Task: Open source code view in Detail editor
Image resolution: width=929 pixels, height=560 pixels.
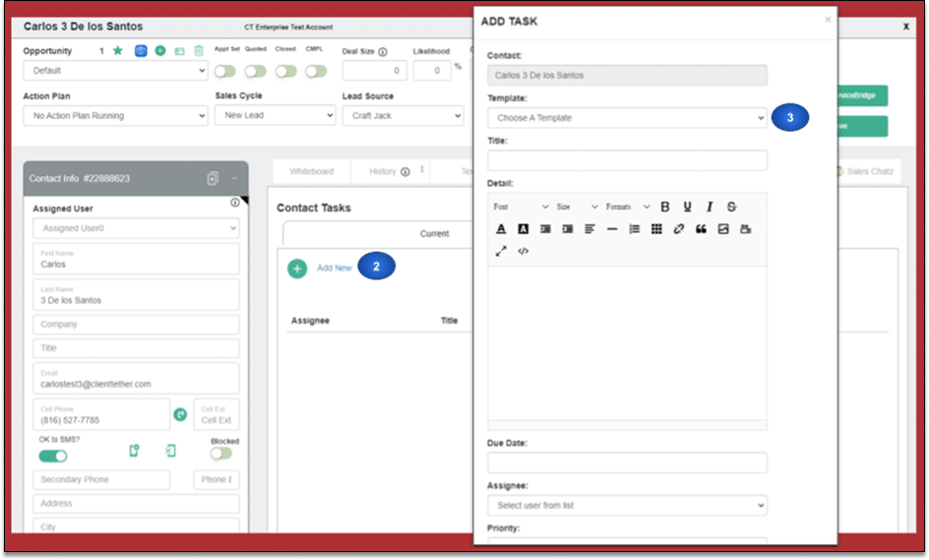Action: pyautogui.click(x=523, y=251)
